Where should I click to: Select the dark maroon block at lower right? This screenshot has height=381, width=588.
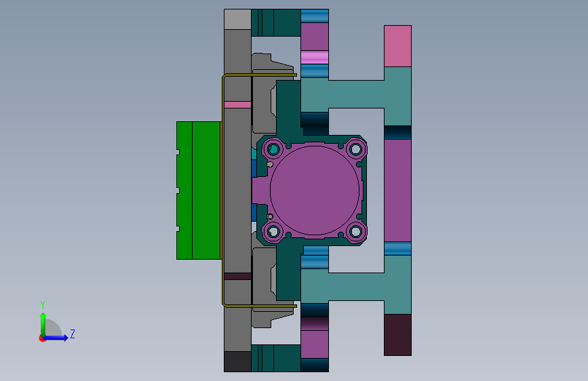(x=397, y=335)
